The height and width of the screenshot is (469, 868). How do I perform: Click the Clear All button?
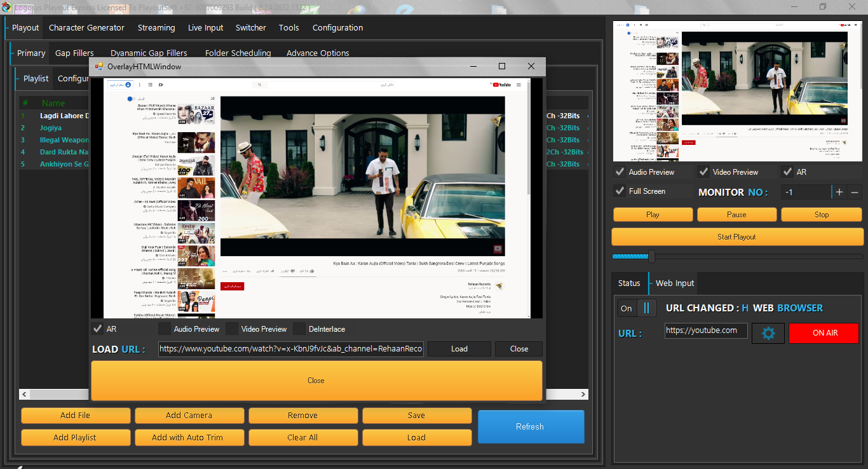pyautogui.click(x=303, y=438)
